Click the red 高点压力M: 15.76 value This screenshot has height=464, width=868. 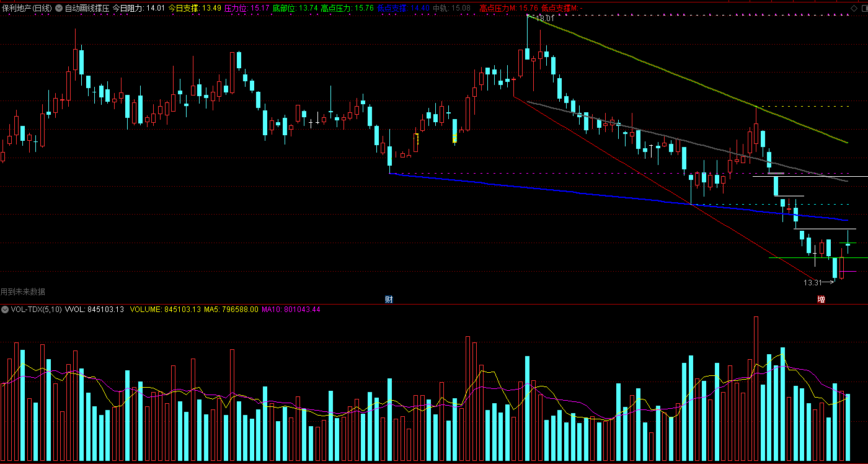pos(508,9)
